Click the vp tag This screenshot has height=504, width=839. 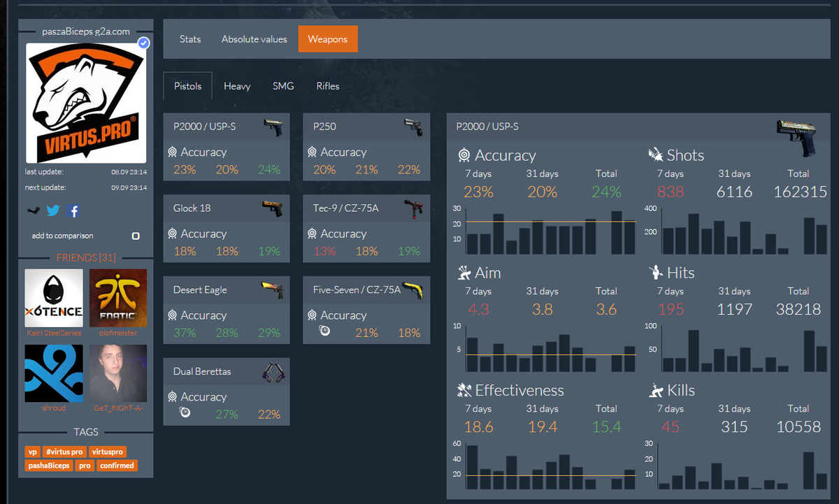pyautogui.click(x=33, y=452)
